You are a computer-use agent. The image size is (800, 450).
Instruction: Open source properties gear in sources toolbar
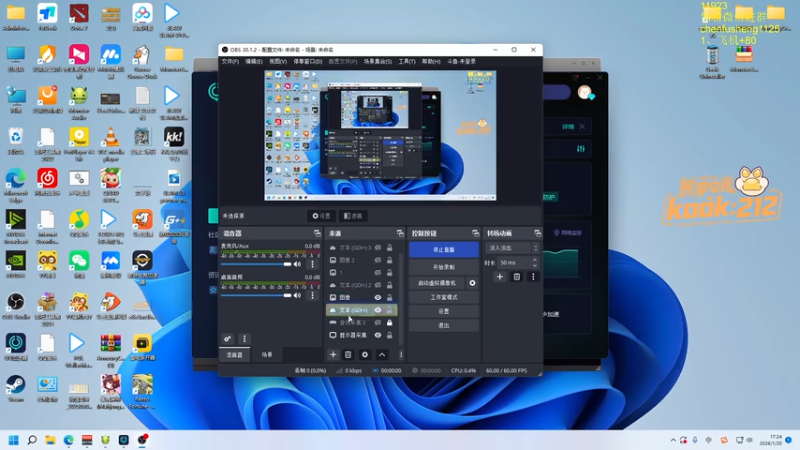point(365,355)
